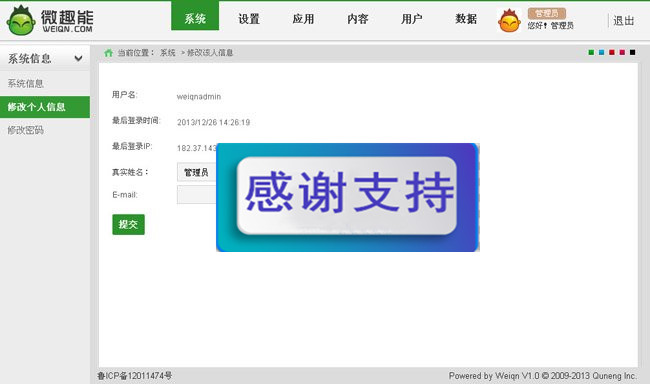Select 修改个人信息 sidebar item
Viewport: 650px width, 384px height.
click(45, 107)
